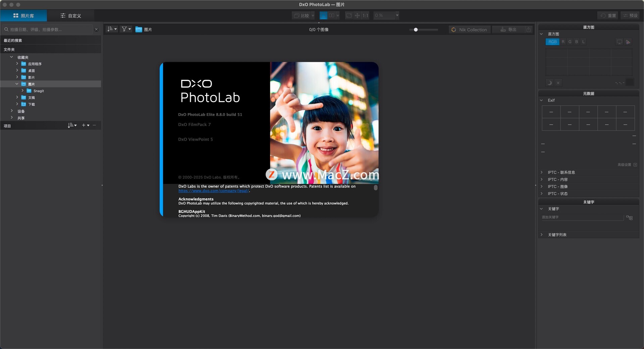Click the 最近的搜索 section header
Viewport: 644px width, 349px height.
[51, 40]
